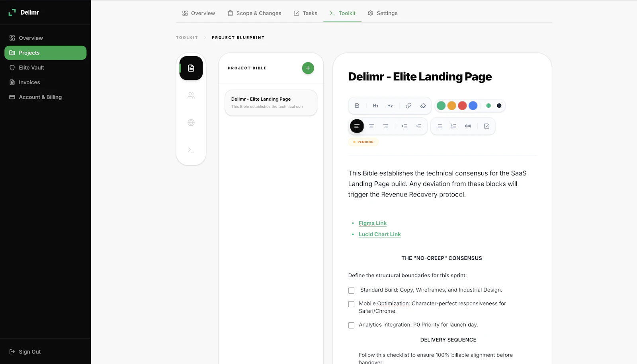Click the Delimr logo in the sidebar
Image resolution: width=637 pixels, height=364 pixels.
24,12
